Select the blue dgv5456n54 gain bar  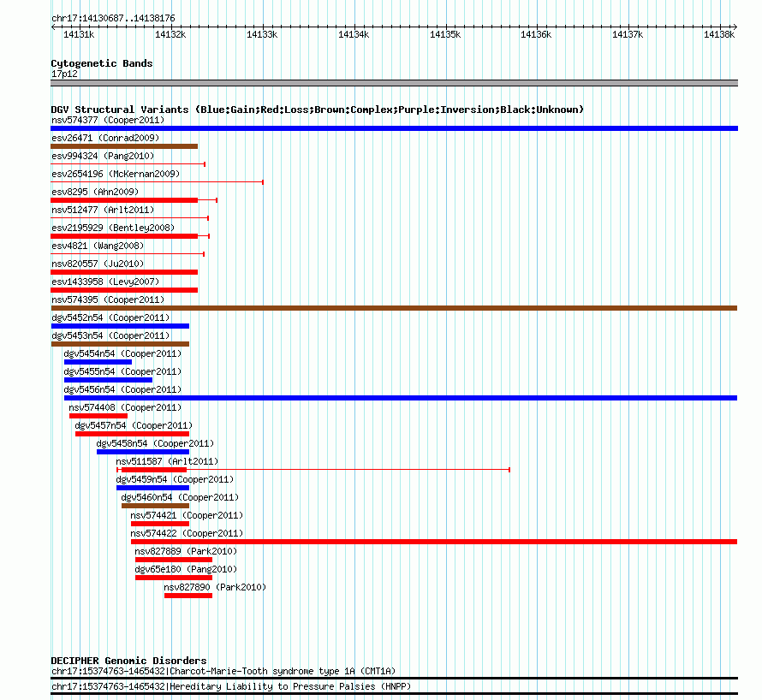tap(401, 398)
